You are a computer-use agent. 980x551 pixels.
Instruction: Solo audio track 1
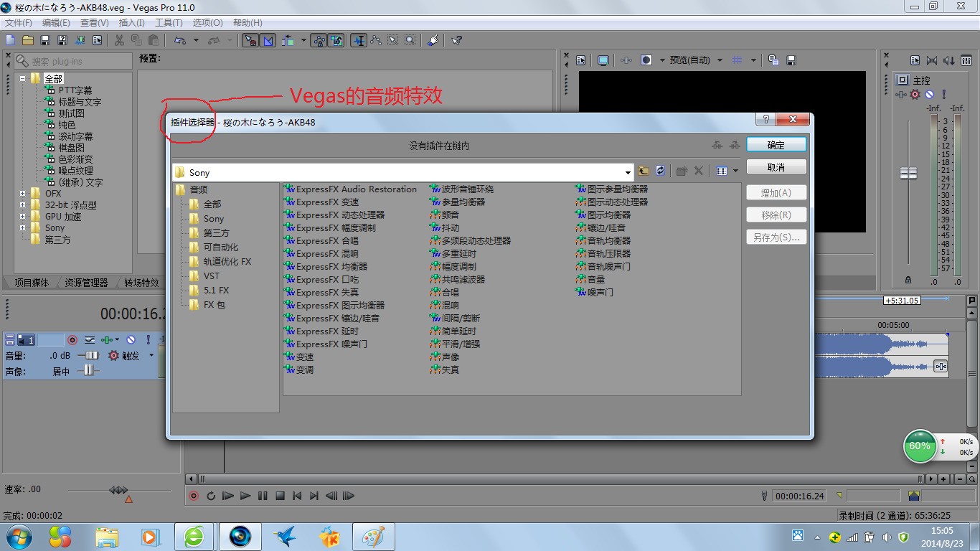(x=149, y=340)
